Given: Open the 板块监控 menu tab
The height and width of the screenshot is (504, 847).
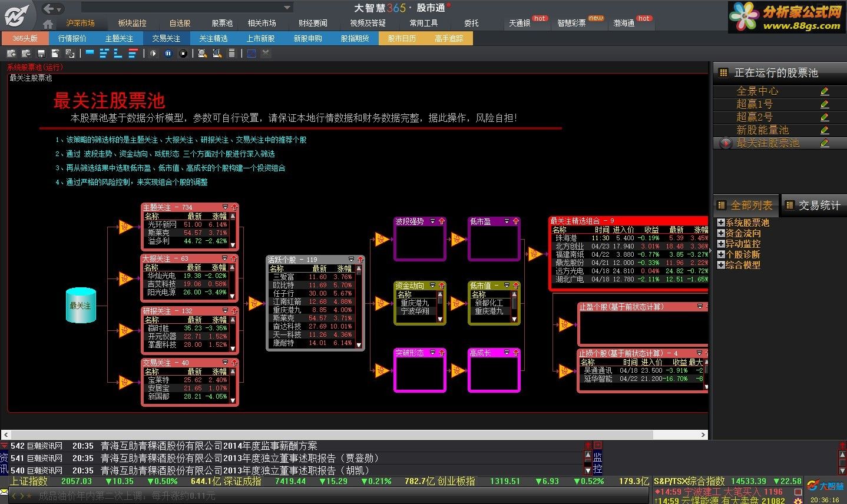Looking at the screenshot, I should click(132, 23).
